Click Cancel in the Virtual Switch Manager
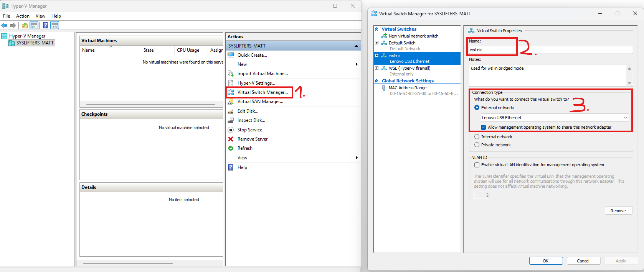This screenshot has width=644, height=272. 583,261
